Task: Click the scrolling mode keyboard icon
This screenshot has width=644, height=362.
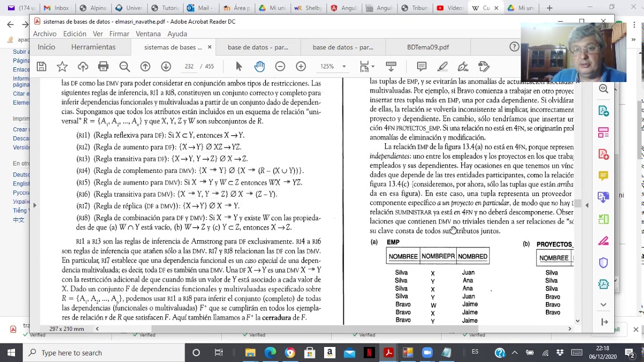Action: pos(391,66)
